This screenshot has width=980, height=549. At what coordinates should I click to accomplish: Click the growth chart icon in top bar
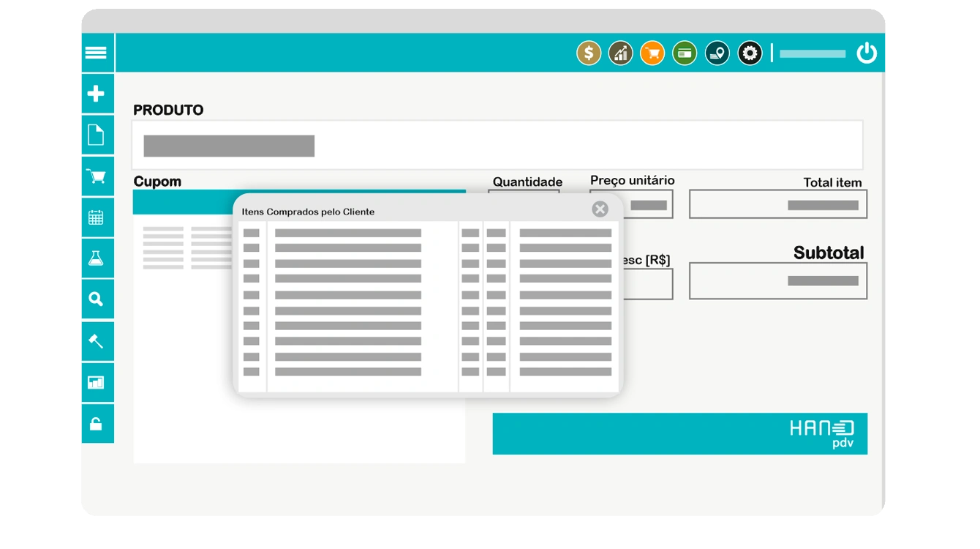click(x=621, y=53)
